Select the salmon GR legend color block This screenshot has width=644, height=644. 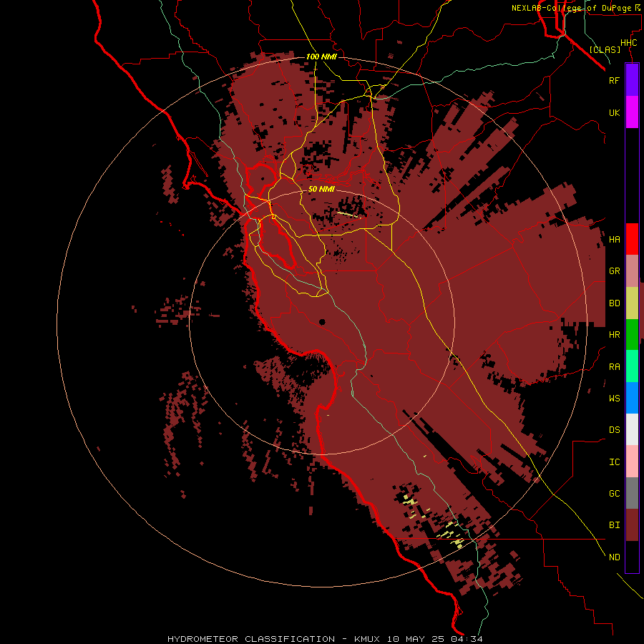(632, 271)
